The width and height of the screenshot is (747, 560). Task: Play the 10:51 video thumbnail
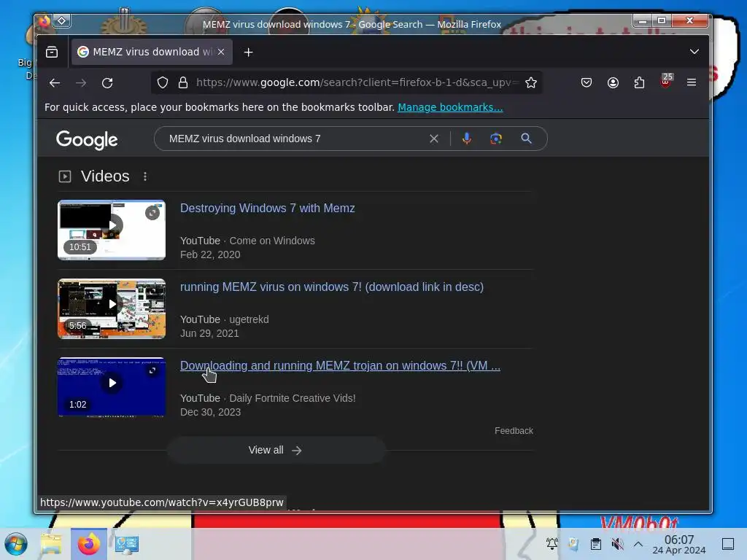click(x=112, y=230)
